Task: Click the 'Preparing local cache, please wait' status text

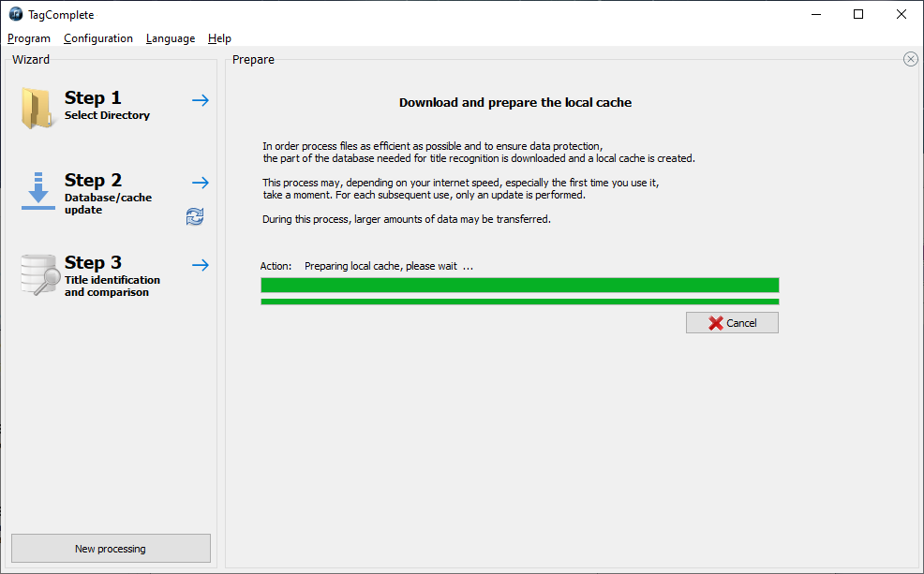Action: [x=389, y=266]
